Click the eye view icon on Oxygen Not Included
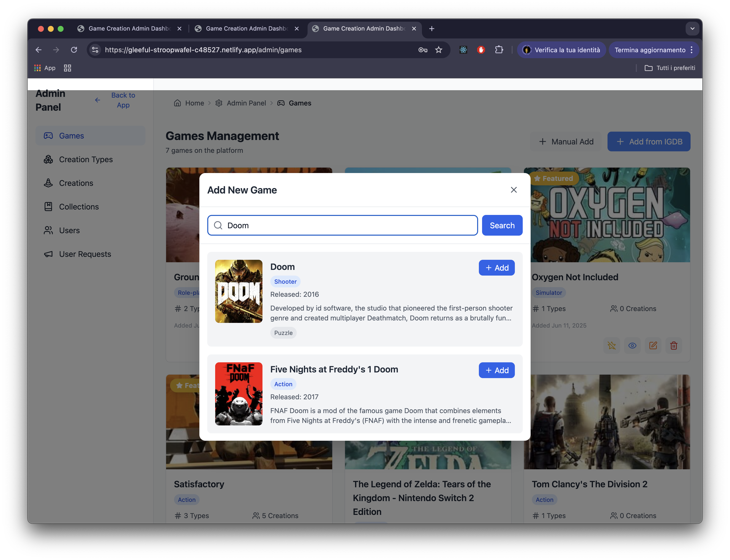 (x=632, y=345)
